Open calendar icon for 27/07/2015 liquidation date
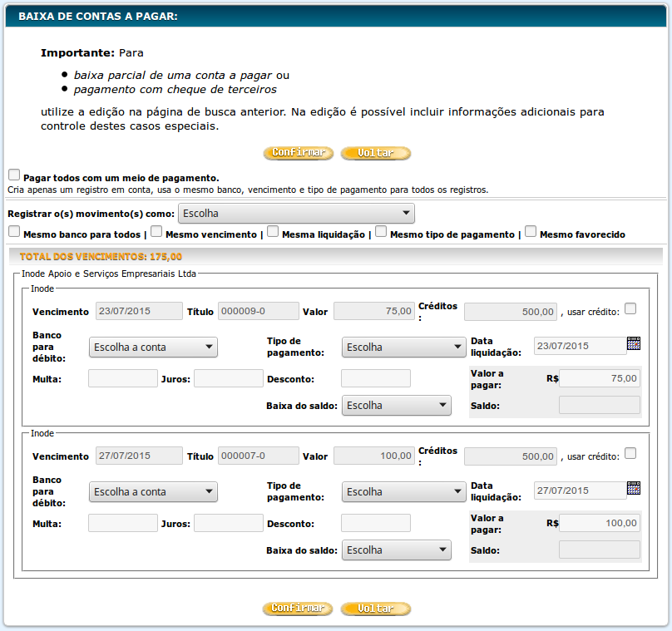Image resolution: width=672 pixels, height=631 pixels. pyautogui.click(x=634, y=488)
